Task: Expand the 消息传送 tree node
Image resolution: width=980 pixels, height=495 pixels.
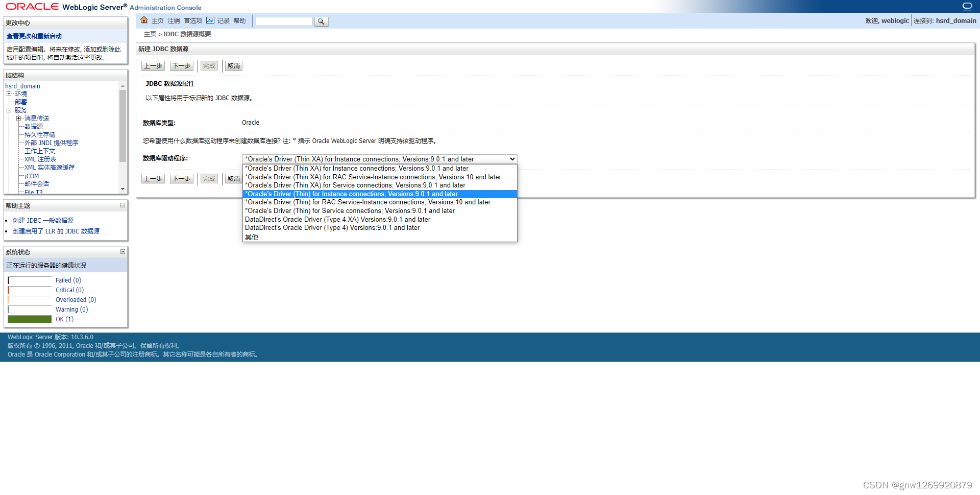Action: pyautogui.click(x=18, y=119)
